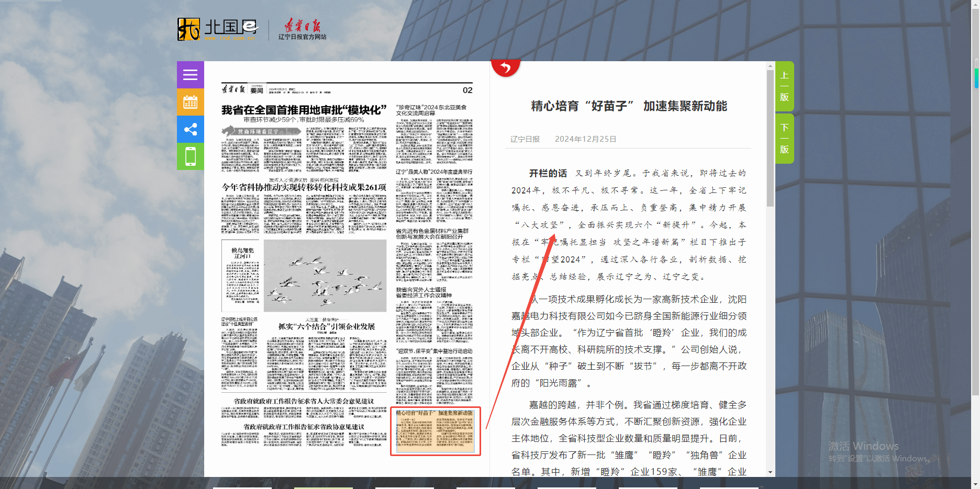Open the green mobile phone icon
Viewport: 980px width, 489px height.
pyautogui.click(x=190, y=156)
